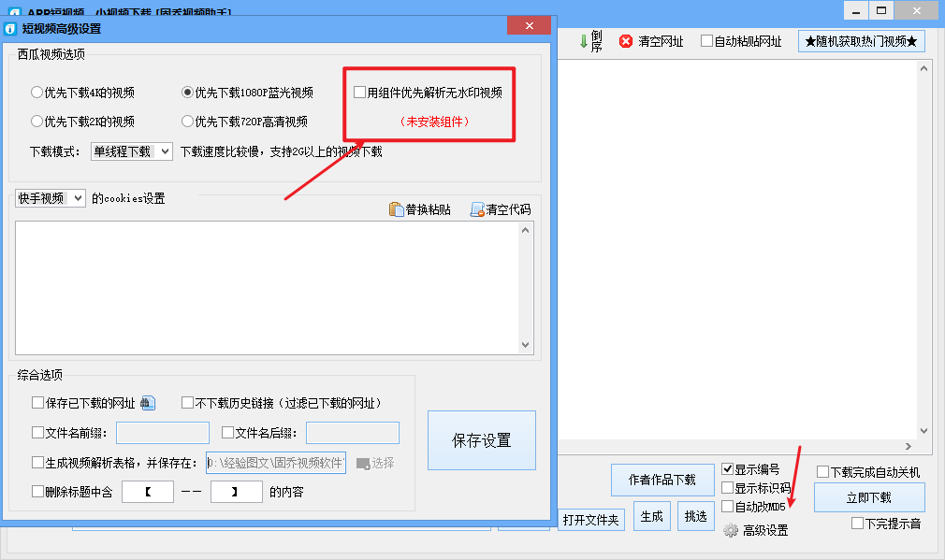
Task: Click the replace-paste clipboard icon
Action: coord(396,208)
